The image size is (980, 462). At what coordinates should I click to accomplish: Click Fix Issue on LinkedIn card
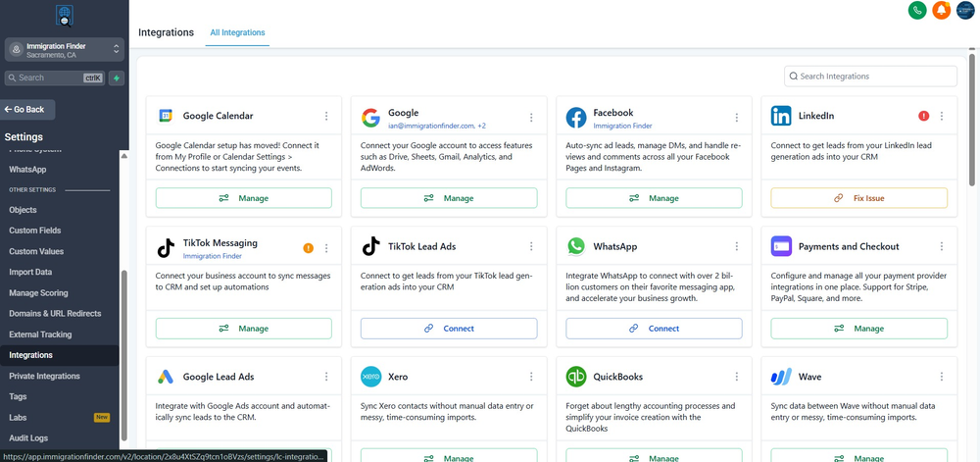coord(858,198)
